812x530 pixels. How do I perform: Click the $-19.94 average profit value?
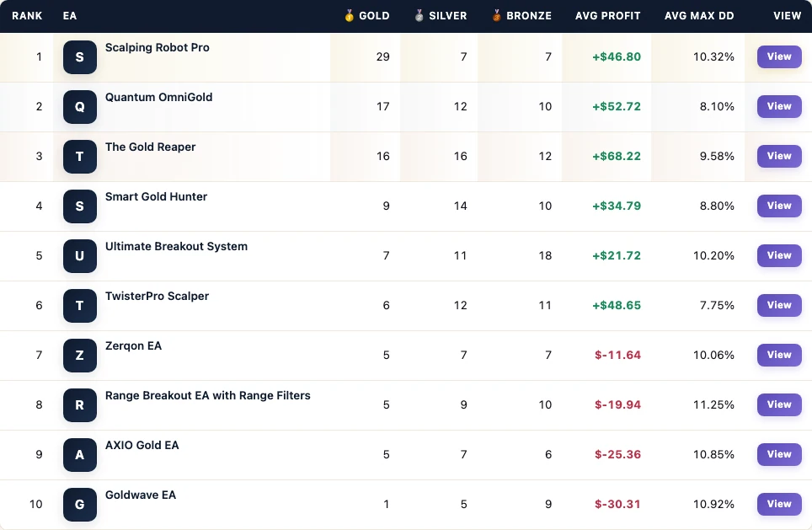coord(617,405)
